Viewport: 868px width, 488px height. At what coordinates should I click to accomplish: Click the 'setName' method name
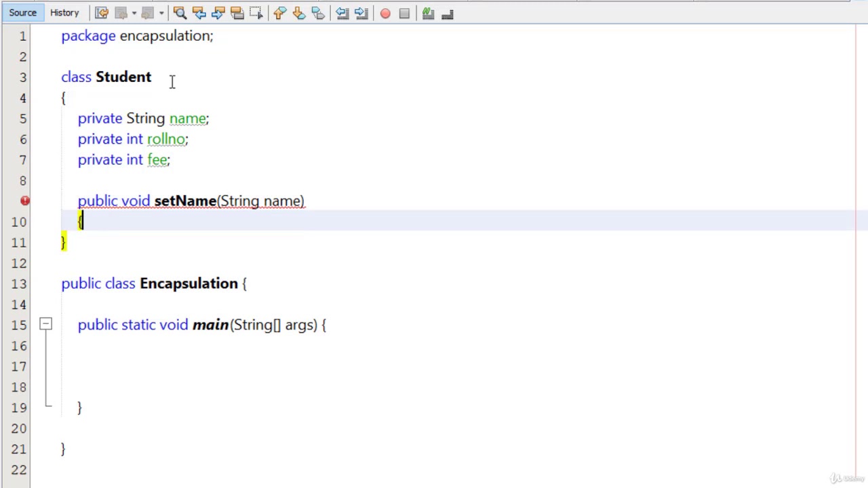pos(185,201)
